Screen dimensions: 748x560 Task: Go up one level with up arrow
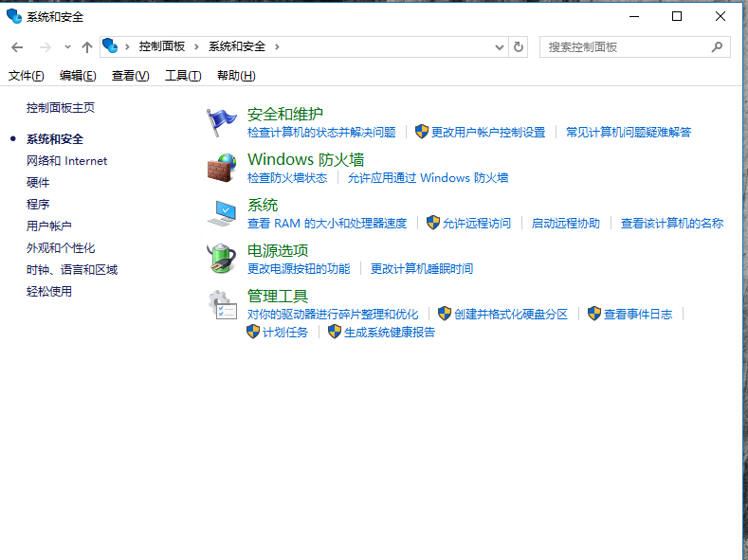click(87, 47)
